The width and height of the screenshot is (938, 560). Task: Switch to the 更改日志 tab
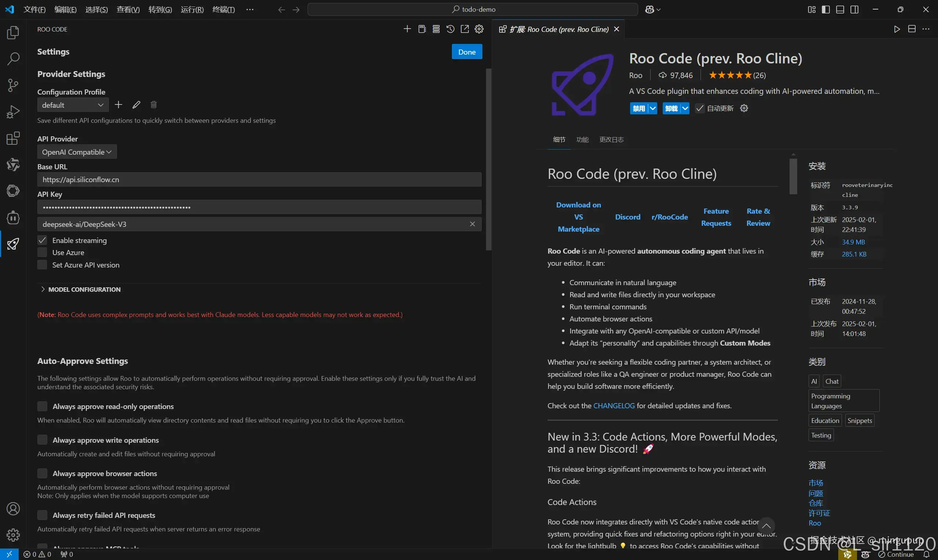611,140
